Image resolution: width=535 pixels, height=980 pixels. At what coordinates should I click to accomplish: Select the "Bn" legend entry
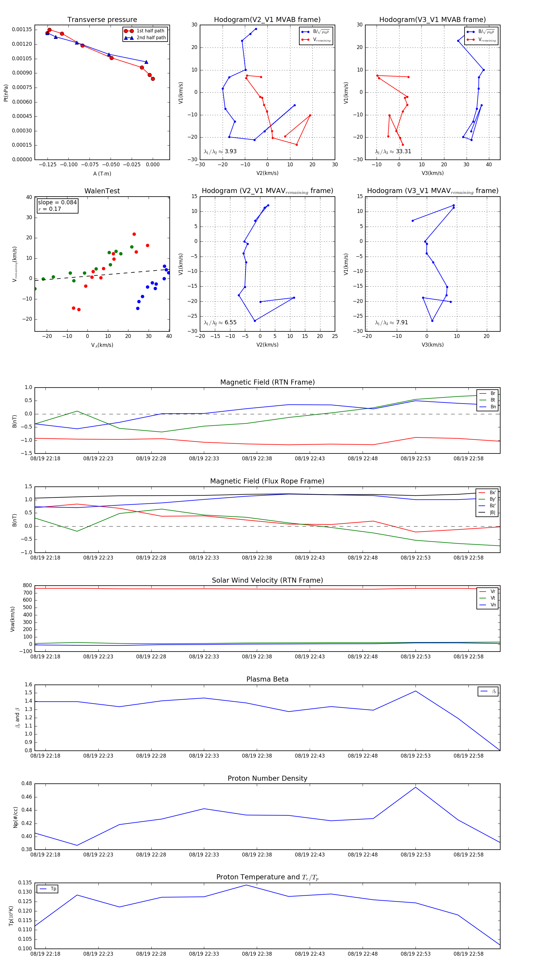coord(487,407)
